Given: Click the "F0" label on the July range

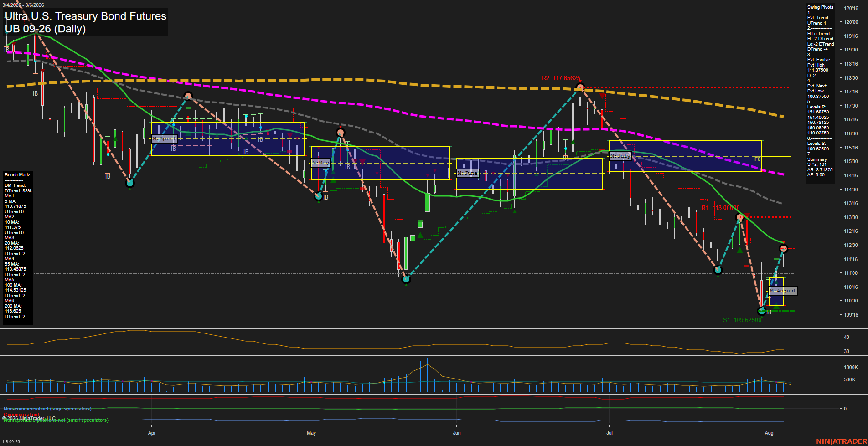Looking at the screenshot, I should (x=757, y=159).
